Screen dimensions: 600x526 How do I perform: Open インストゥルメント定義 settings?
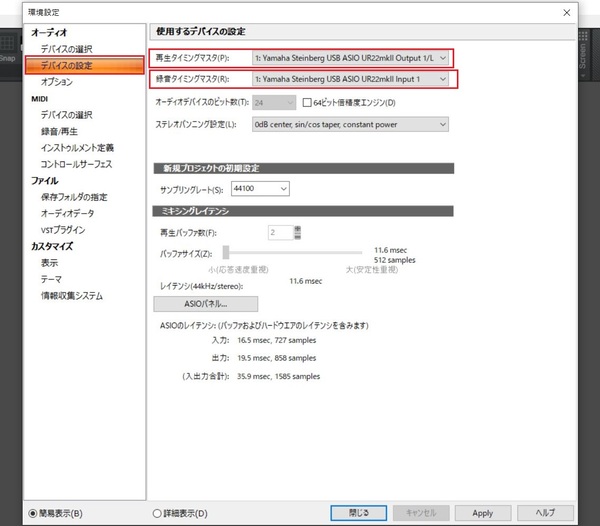[x=76, y=147]
